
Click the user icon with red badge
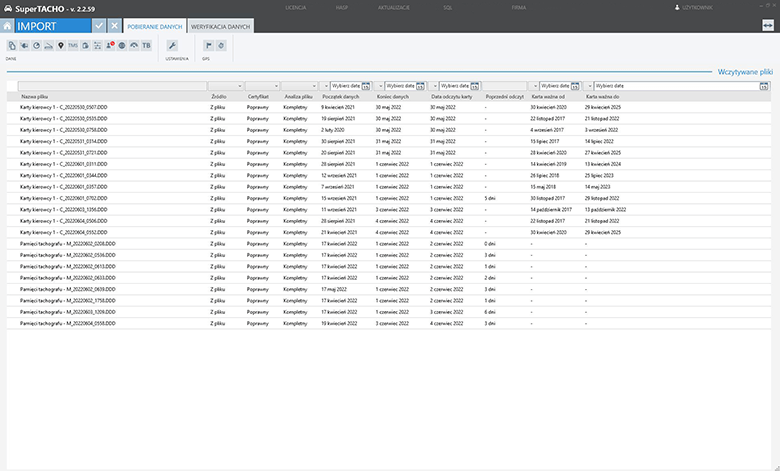110,46
